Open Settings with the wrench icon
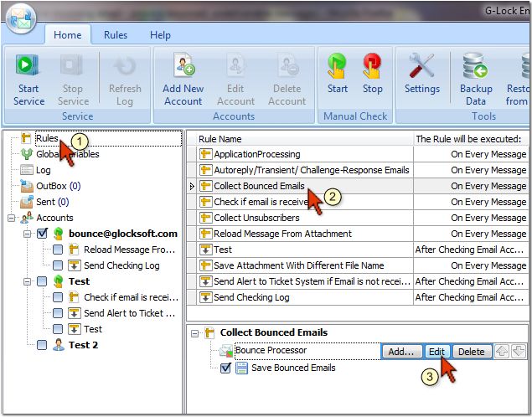Screen dimensions: 532x417 (421, 65)
